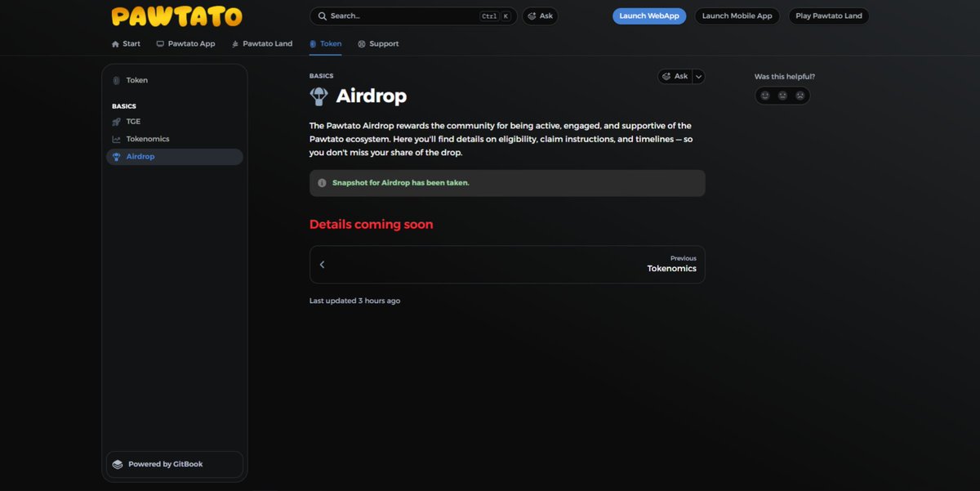Rate page with neutral face
This screenshot has width=980, height=491.
782,96
